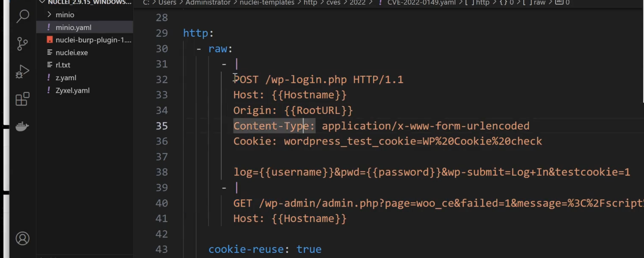This screenshot has height=258, width=644.
Task: Open rl.txt file in explorer
Action: point(63,65)
